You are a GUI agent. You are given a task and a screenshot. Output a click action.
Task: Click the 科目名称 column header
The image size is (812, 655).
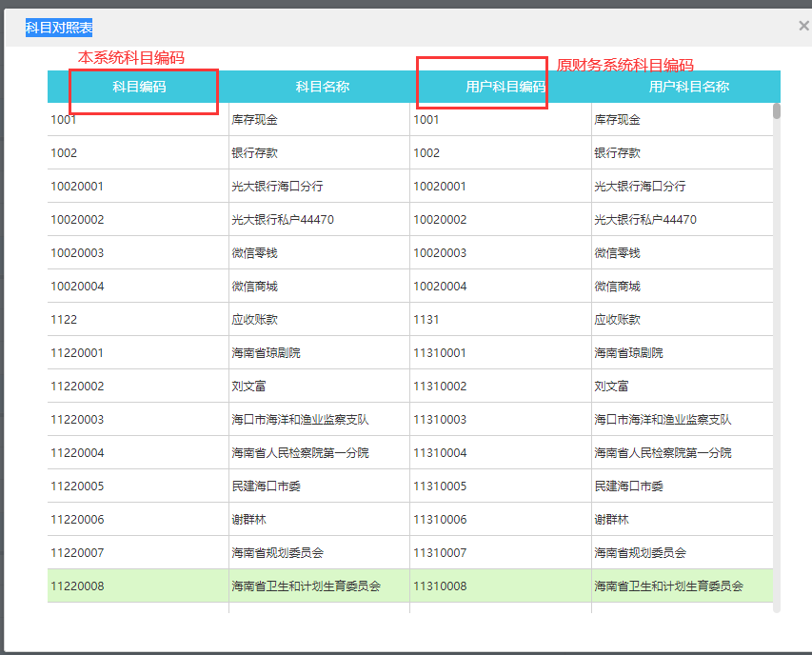click(x=323, y=87)
